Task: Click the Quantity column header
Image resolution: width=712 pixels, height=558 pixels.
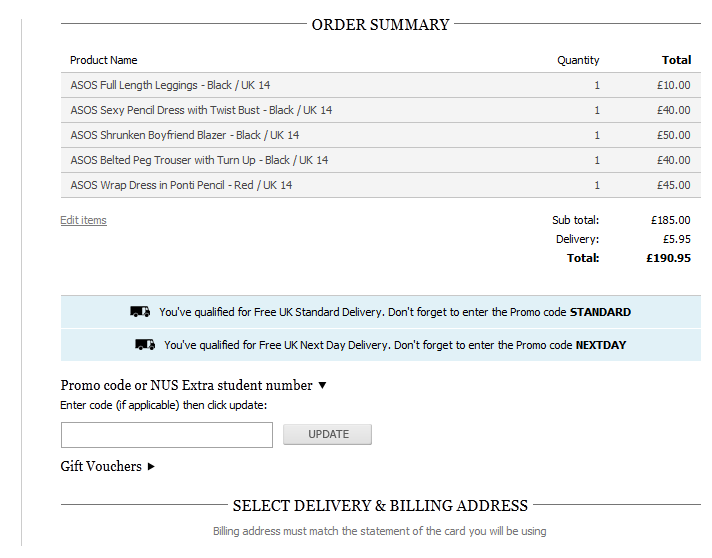Action: [x=578, y=60]
